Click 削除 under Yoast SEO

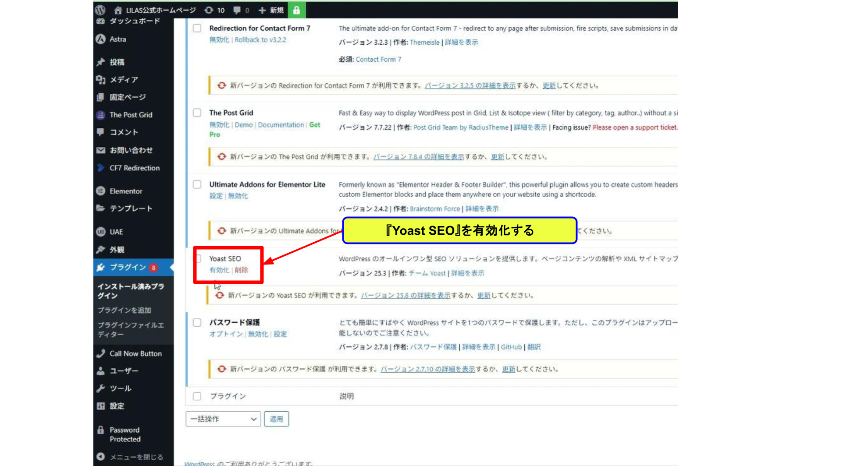[241, 270]
